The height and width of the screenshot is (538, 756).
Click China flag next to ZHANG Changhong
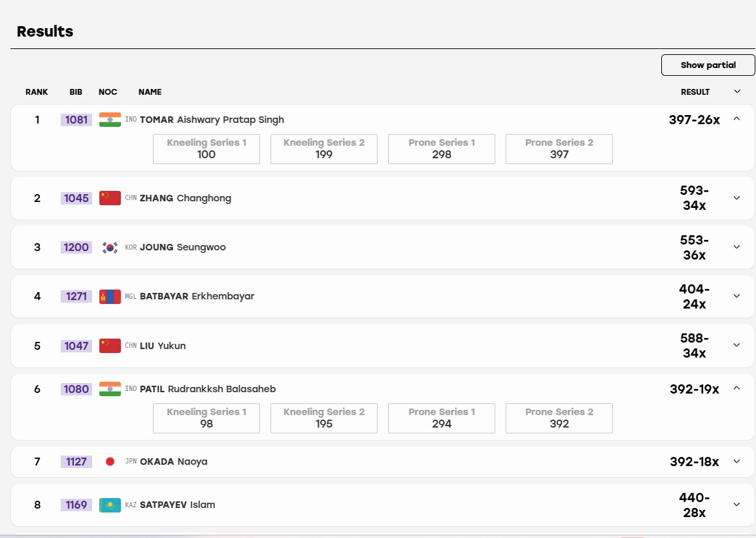(110, 198)
